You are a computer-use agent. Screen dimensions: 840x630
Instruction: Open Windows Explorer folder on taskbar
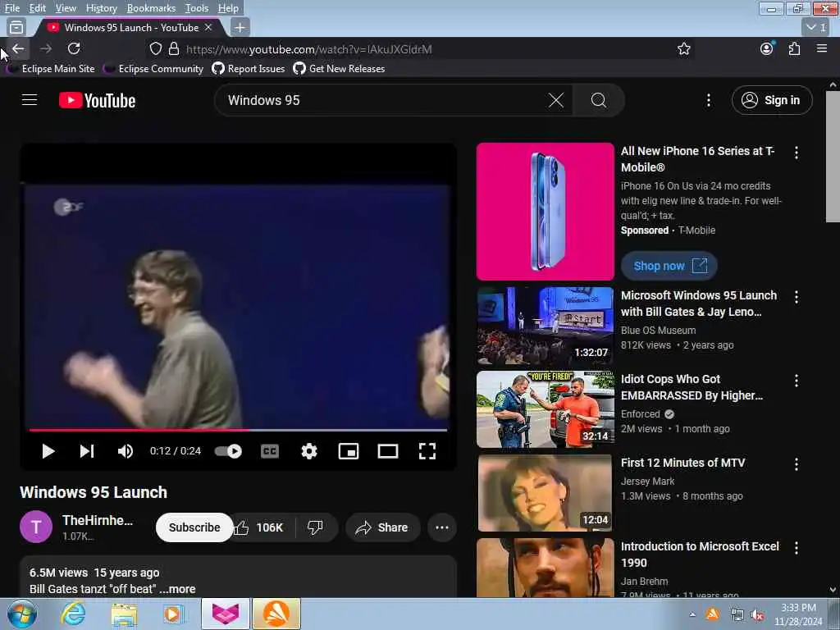click(124, 614)
